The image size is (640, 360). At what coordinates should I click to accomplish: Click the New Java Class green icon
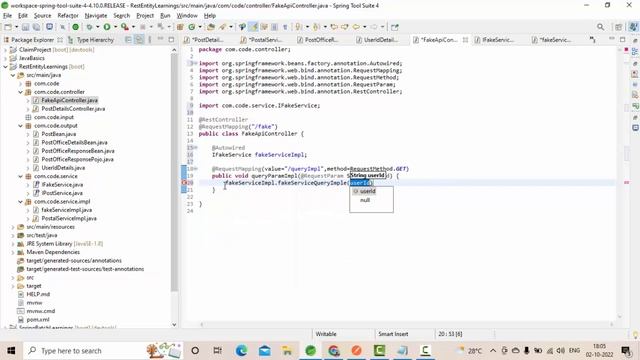coord(191,27)
